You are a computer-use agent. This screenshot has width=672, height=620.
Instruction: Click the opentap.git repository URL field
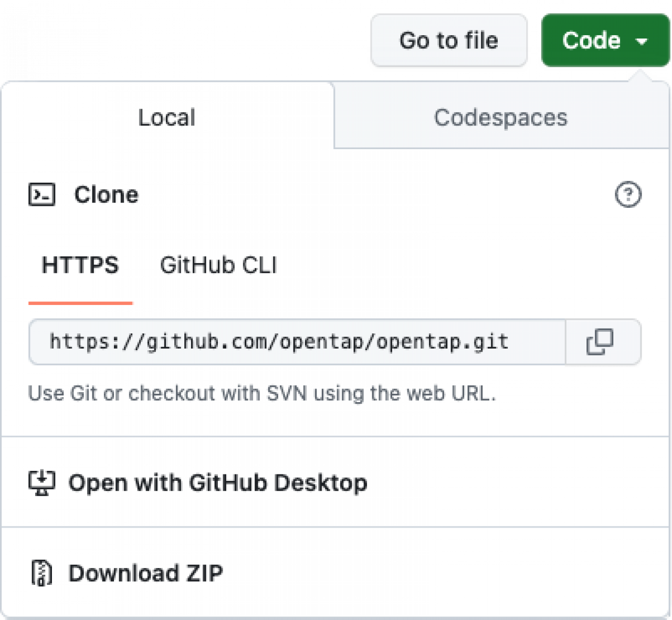[297, 342]
